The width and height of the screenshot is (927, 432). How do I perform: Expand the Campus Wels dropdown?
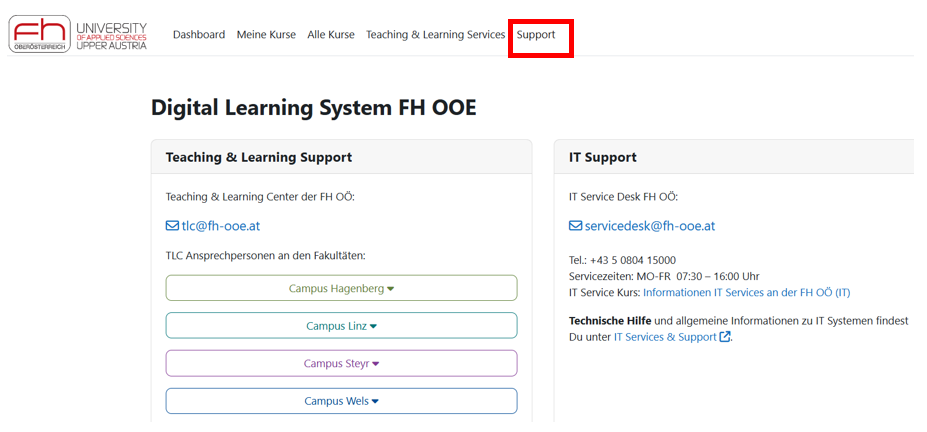click(341, 401)
